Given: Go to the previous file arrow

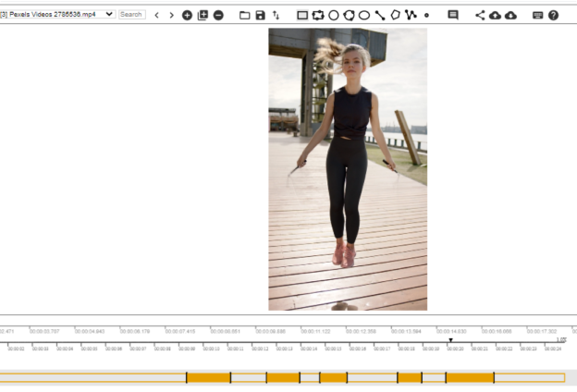Looking at the screenshot, I should pos(157,15).
